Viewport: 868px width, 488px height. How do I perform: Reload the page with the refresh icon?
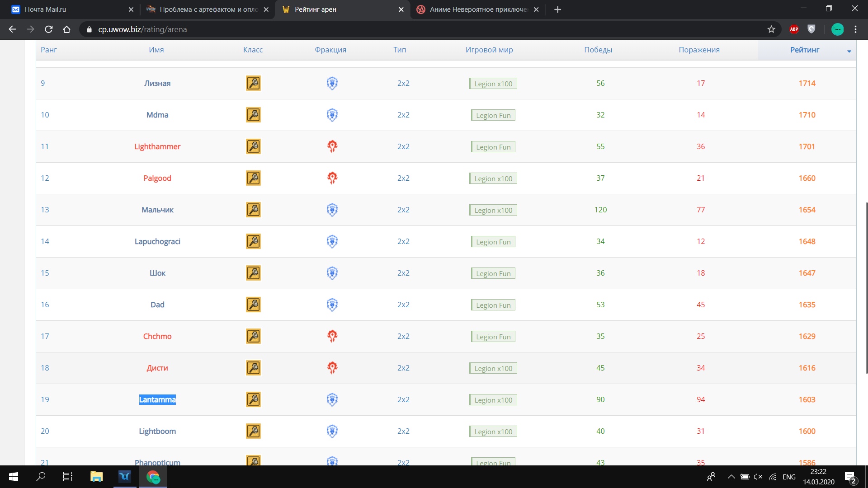pyautogui.click(x=49, y=29)
